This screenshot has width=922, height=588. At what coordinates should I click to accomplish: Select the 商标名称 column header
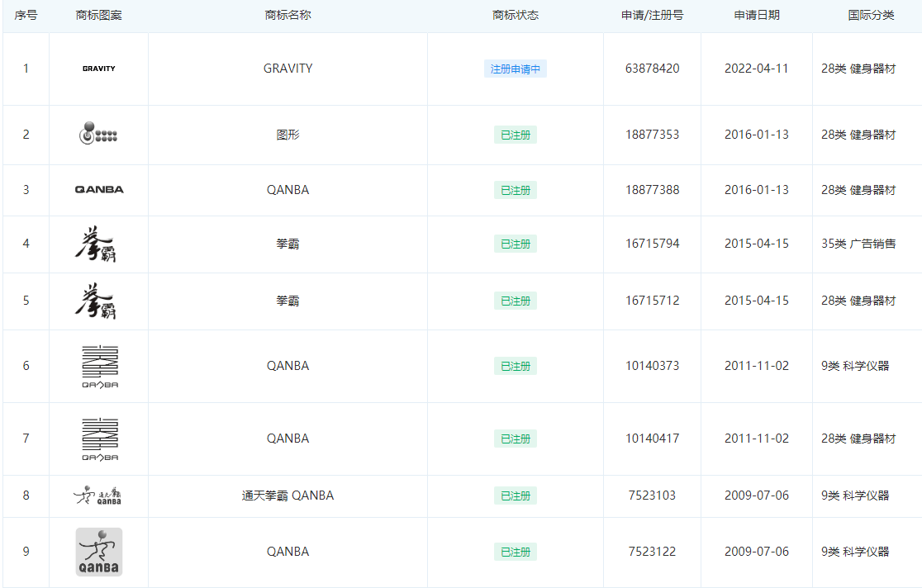pos(288,16)
